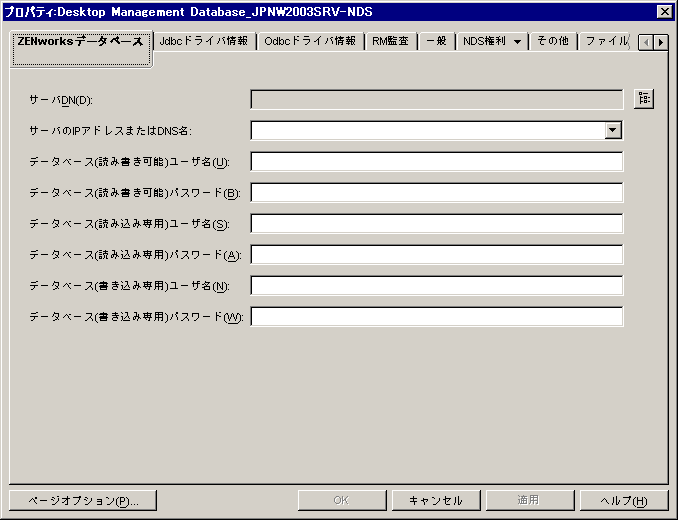Viewport: 678px width, 520px height.
Task: Focus the read-write パスワード(B) field
Action: pyautogui.click(x=437, y=193)
